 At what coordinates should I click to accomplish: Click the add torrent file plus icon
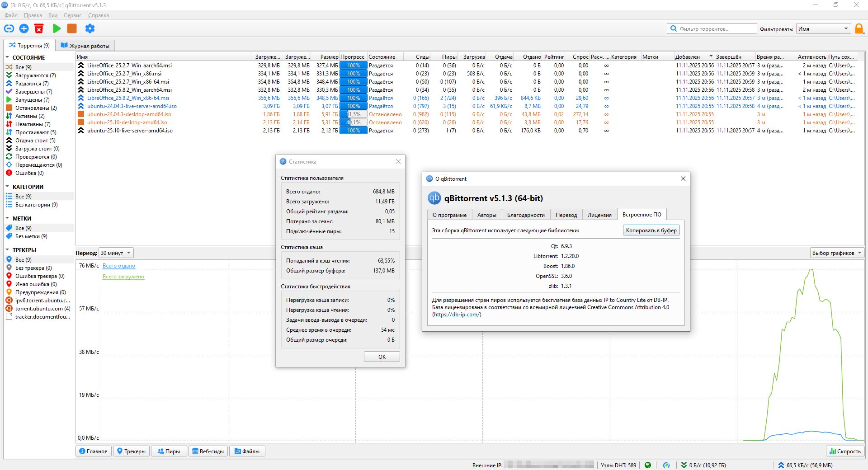click(24, 28)
